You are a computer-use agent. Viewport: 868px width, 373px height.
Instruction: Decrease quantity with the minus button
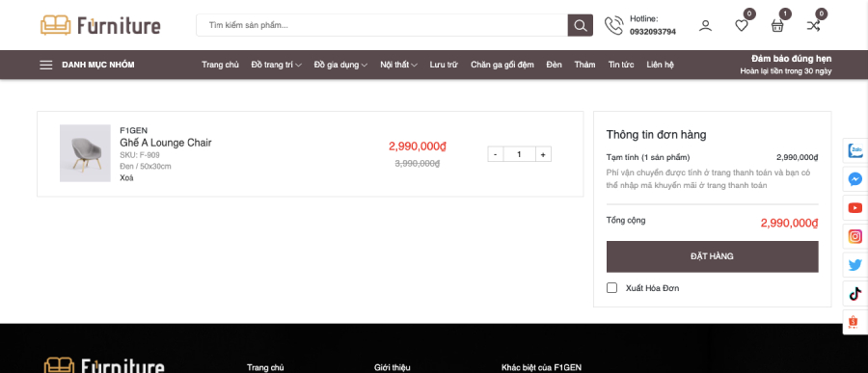point(496,154)
